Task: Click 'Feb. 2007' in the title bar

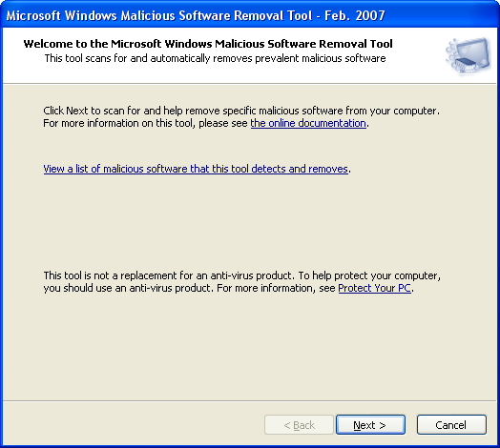Action: tap(355, 15)
